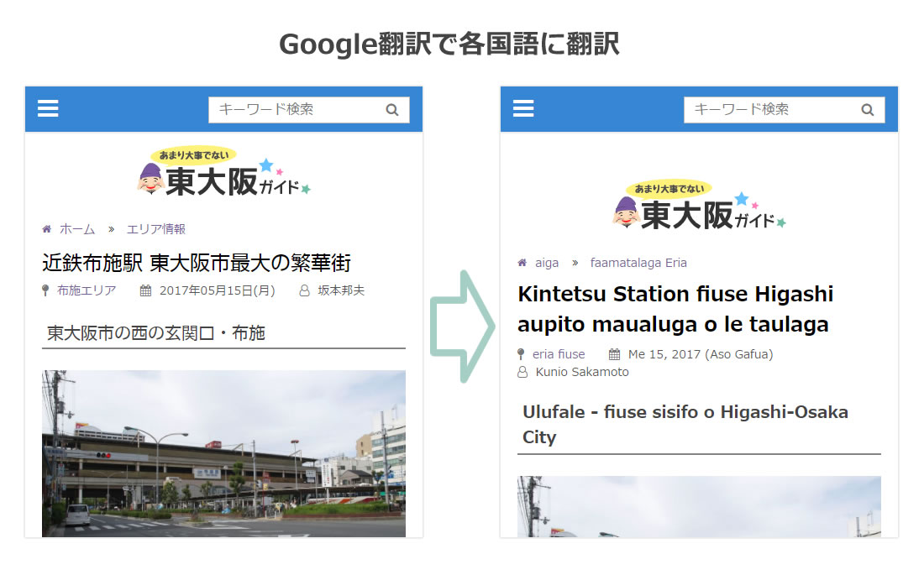This screenshot has height=575, width=924.
Task: Click home icon beside aiga breadcrumb
Action: pyautogui.click(x=522, y=262)
